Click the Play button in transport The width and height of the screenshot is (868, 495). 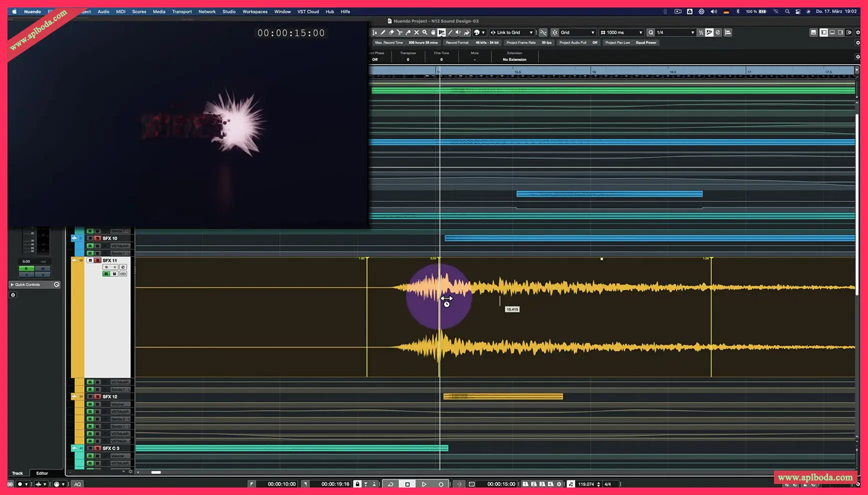pos(424,484)
